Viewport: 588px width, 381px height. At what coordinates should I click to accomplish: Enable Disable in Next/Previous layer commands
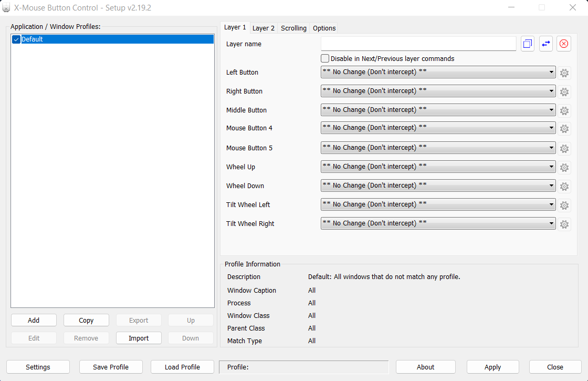325,58
